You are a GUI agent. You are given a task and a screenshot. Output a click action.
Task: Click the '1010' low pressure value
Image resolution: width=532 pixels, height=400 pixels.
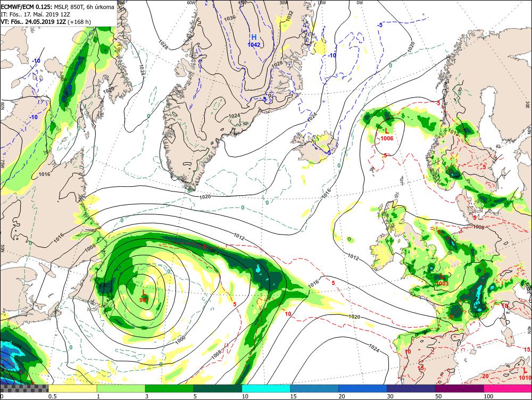click(525, 377)
